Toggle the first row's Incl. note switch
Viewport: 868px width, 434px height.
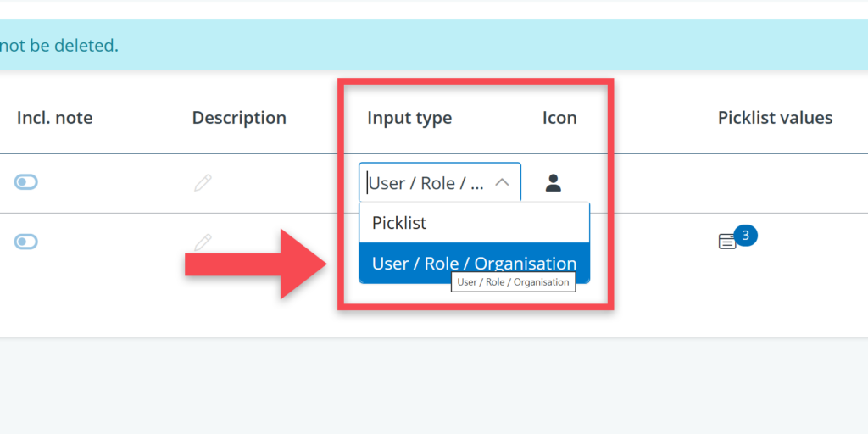coord(26,182)
